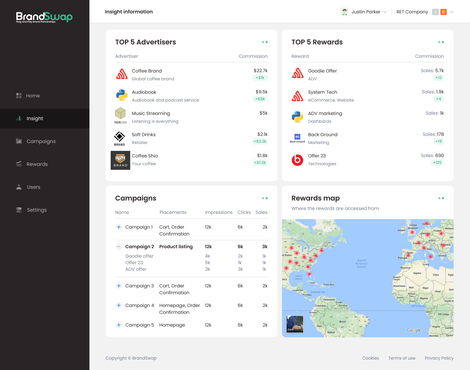Click the Placements column header
470x370 pixels.
(173, 212)
